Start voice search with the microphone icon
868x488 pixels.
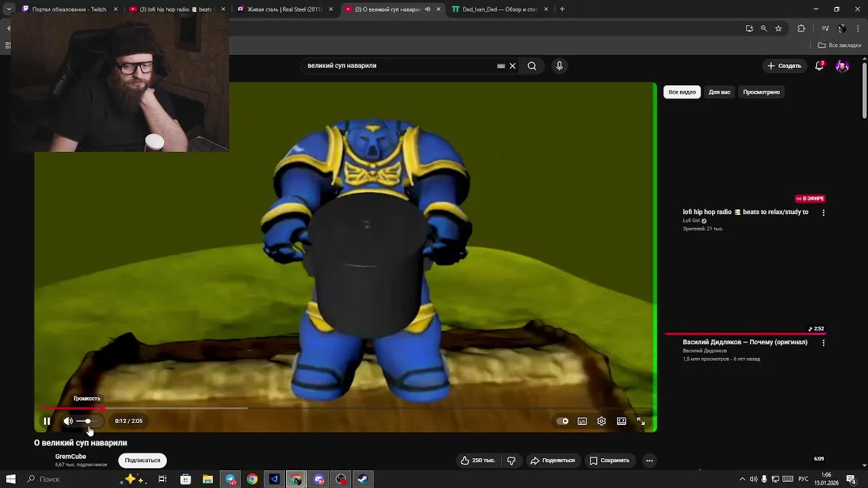click(x=559, y=66)
